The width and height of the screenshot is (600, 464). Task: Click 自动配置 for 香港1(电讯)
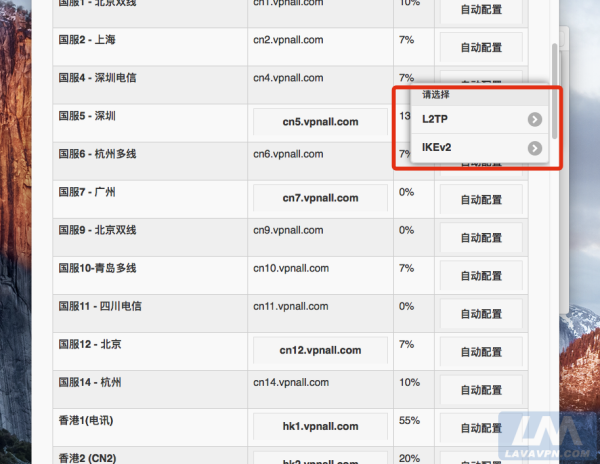[481, 428]
